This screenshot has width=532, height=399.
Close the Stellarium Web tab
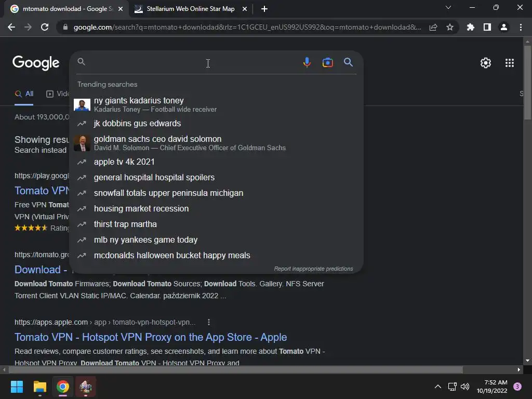(244, 9)
